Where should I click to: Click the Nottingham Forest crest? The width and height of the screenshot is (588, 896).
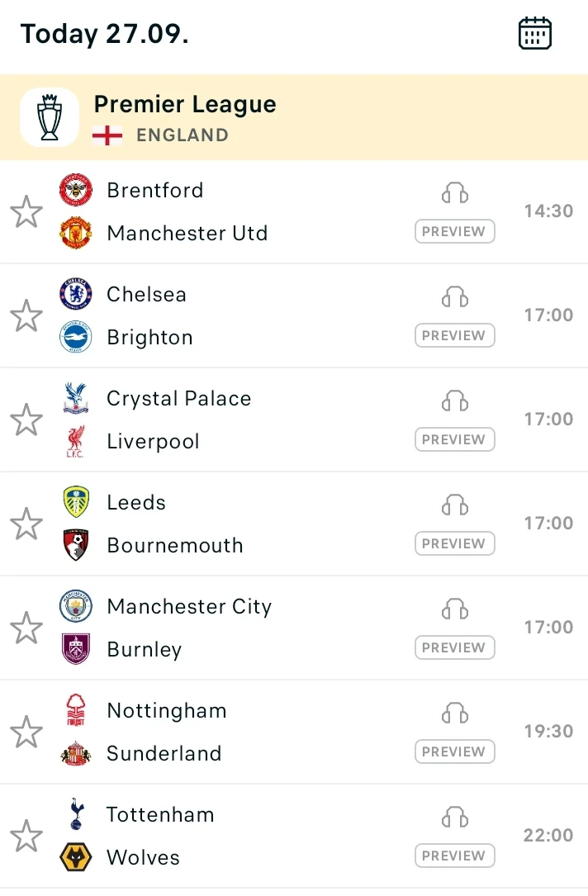pos(75,709)
